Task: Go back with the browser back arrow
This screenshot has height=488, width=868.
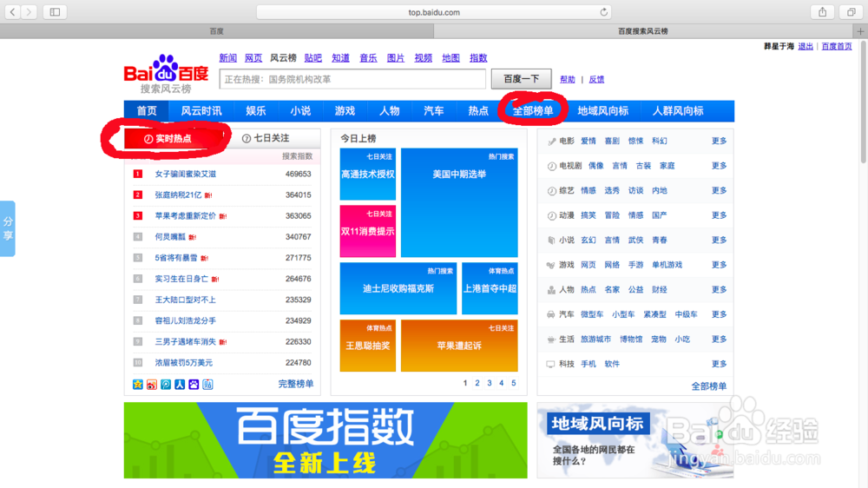Action: coord(13,11)
